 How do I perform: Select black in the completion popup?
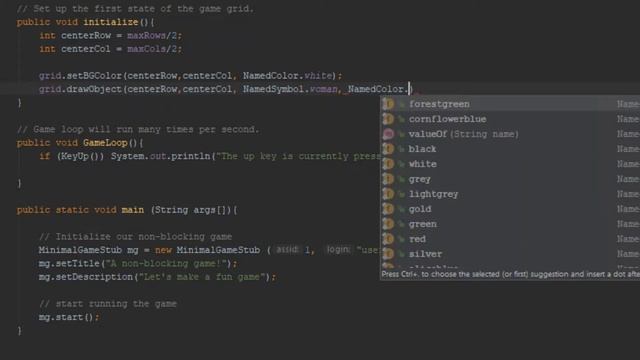pos(510,149)
